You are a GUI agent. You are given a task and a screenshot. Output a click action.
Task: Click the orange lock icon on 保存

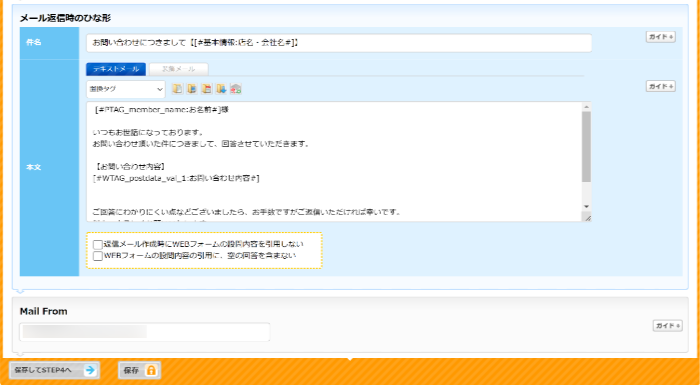[151, 370]
